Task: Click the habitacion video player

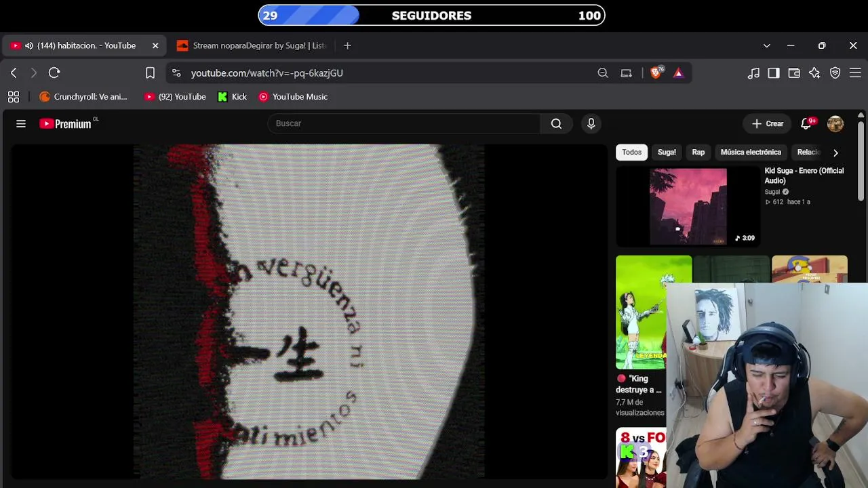Action: [x=309, y=312]
